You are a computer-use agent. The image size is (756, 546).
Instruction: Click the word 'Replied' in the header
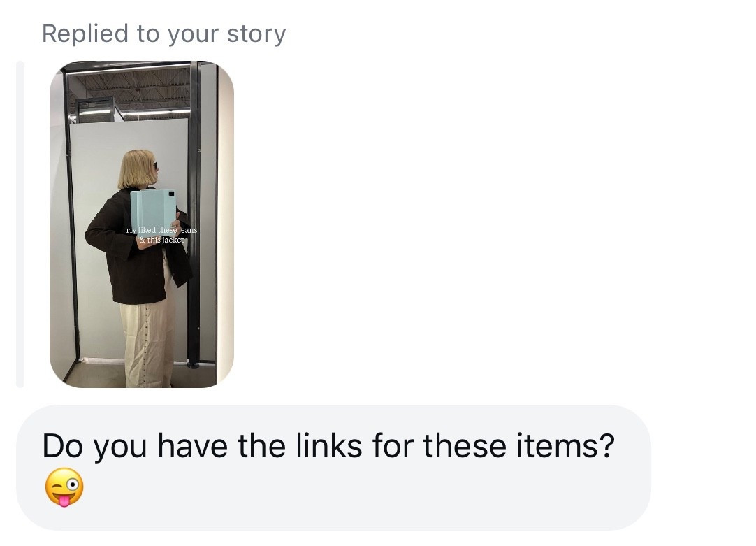click(x=85, y=34)
